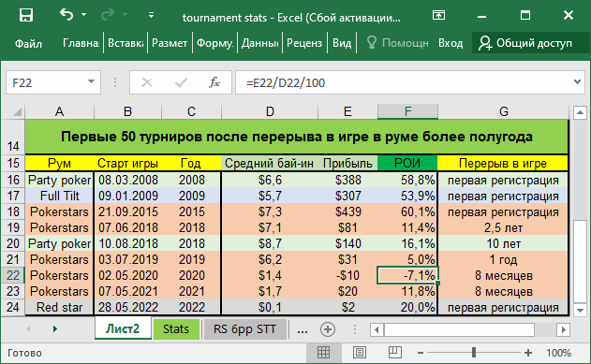
Task: Click the Вход sign-in link
Action: 451,43
